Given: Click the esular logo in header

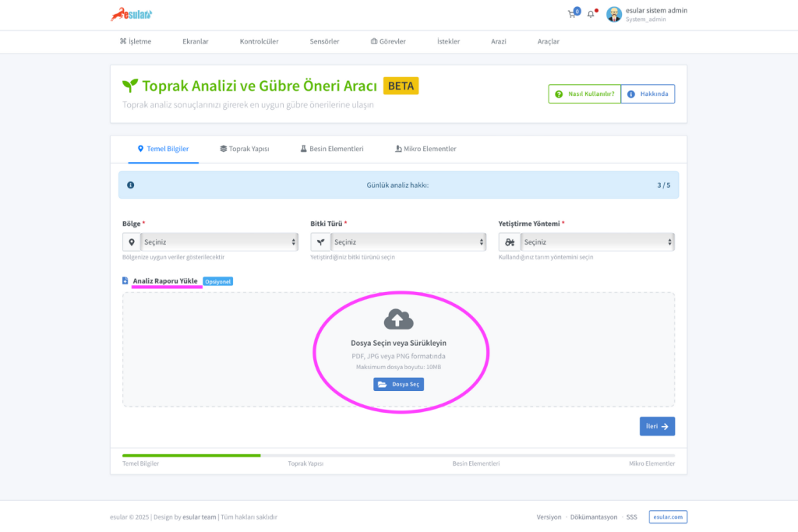Looking at the screenshot, I should click(x=131, y=14).
